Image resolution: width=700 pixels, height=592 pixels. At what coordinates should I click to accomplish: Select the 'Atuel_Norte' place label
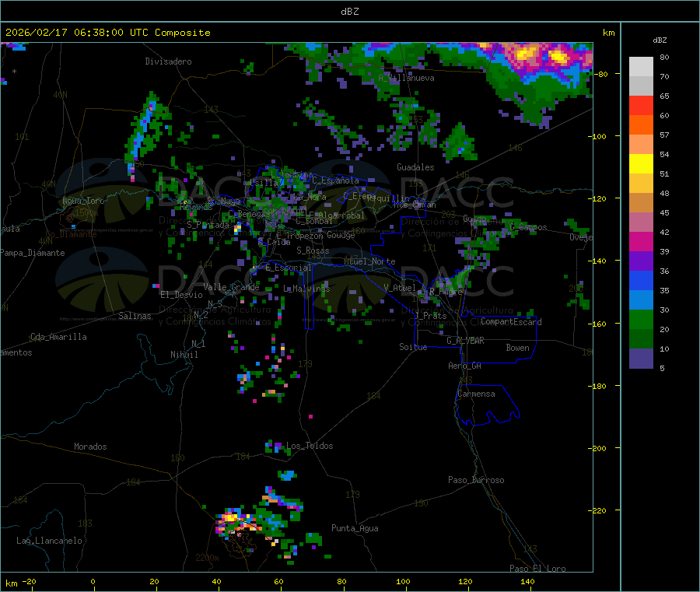[x=369, y=261]
